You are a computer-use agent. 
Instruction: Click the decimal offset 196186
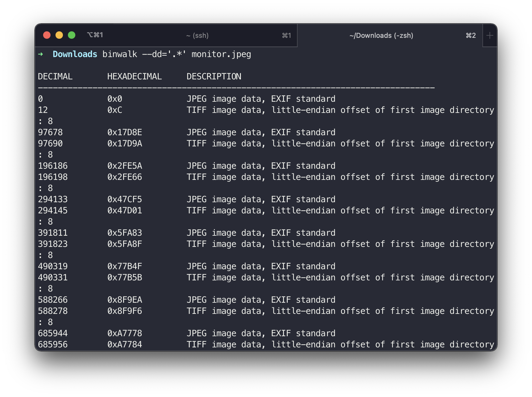pos(53,166)
